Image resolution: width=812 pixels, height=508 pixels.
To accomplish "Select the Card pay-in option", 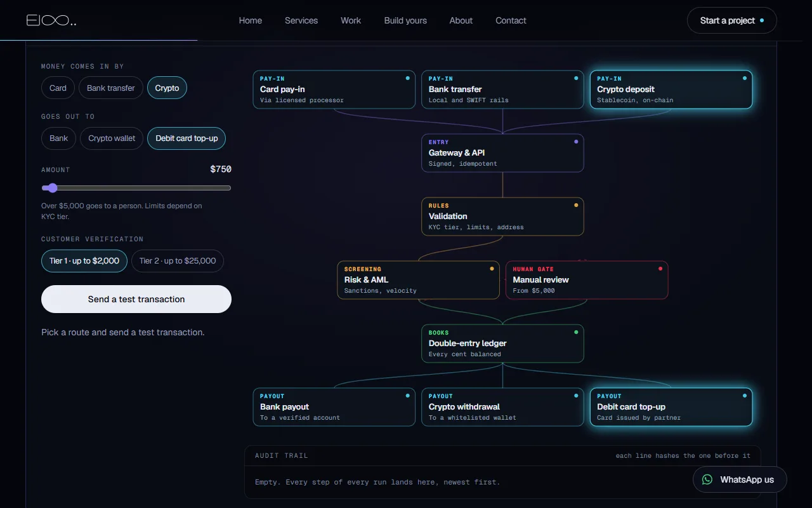I will (58, 88).
